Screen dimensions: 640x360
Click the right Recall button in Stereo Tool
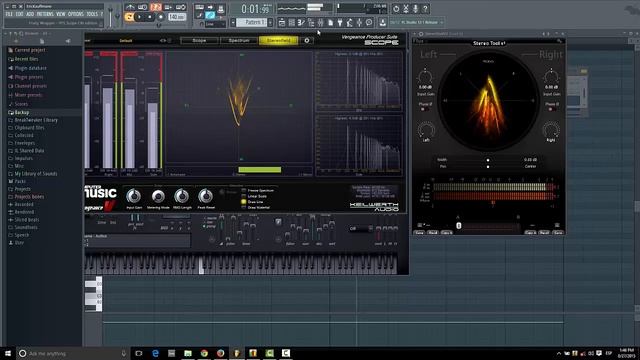click(544, 232)
